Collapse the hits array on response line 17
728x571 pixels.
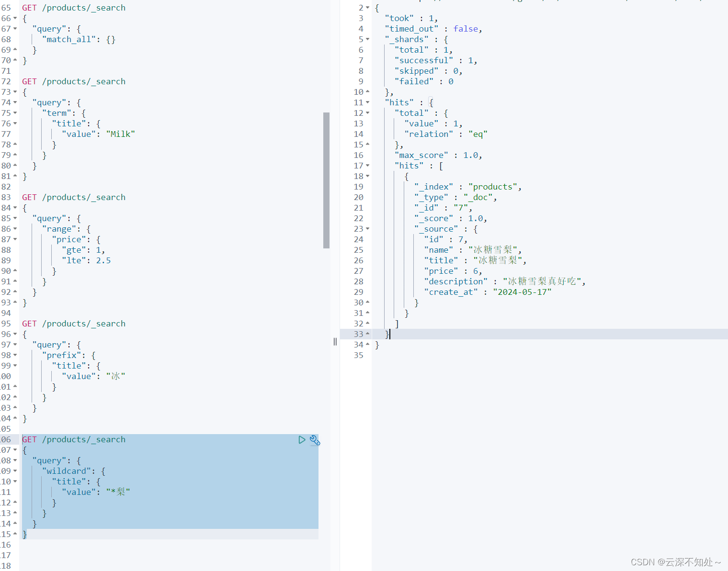point(367,166)
